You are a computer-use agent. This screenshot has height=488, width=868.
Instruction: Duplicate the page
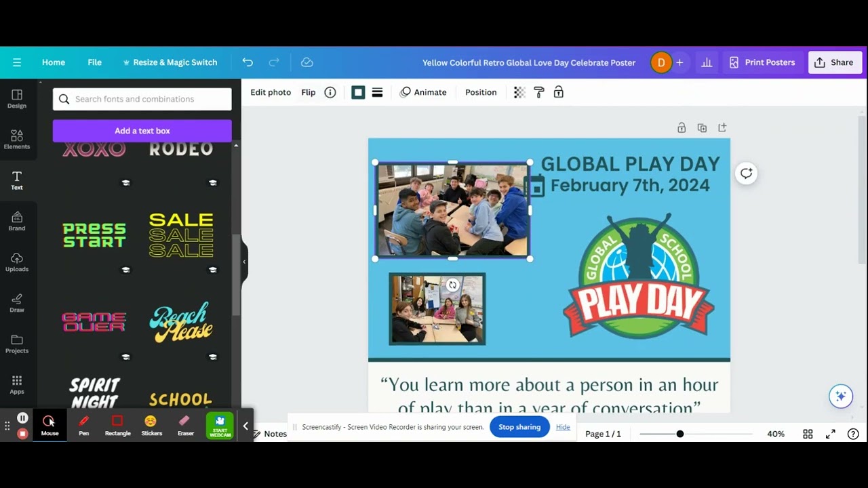702,127
